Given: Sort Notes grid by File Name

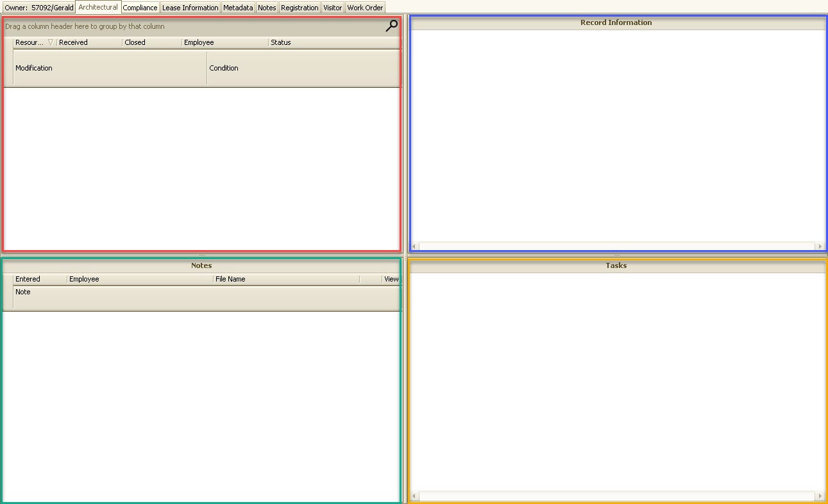Looking at the screenshot, I should click(286, 279).
